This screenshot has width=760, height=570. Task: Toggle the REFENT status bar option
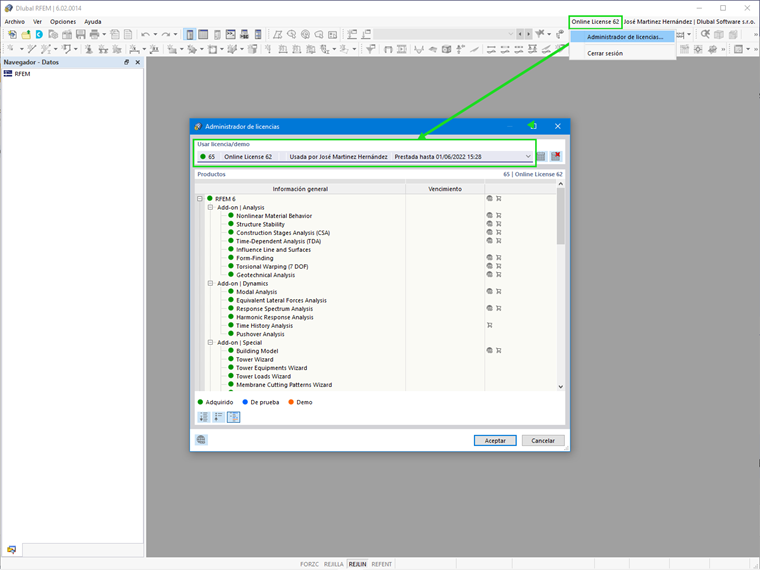pos(381,564)
